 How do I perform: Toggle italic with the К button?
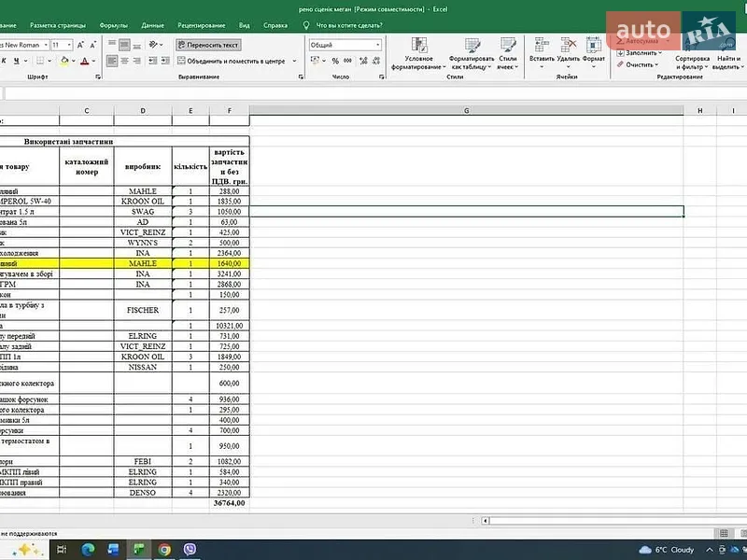(4, 61)
